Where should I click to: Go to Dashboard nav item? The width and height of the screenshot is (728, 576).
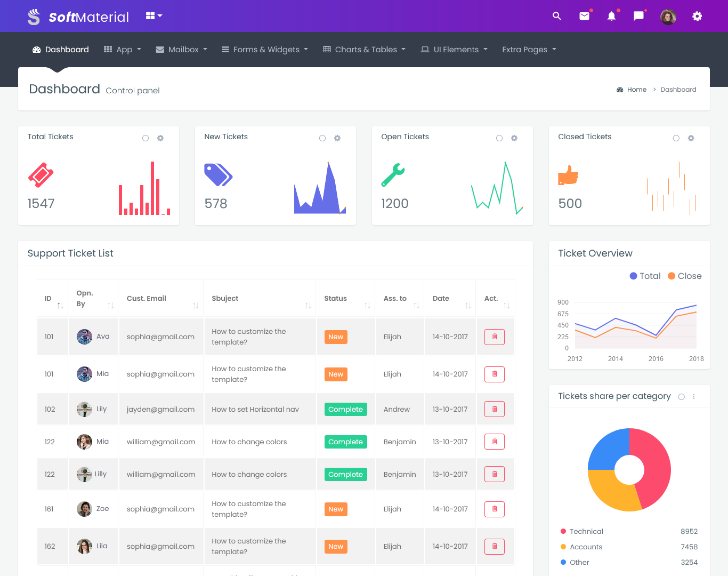pos(61,50)
